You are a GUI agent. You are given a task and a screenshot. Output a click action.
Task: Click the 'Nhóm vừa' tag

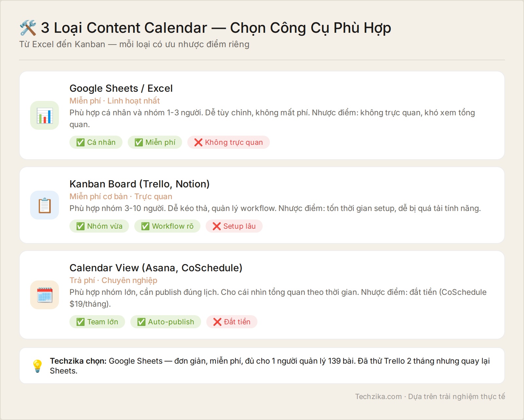99,226
